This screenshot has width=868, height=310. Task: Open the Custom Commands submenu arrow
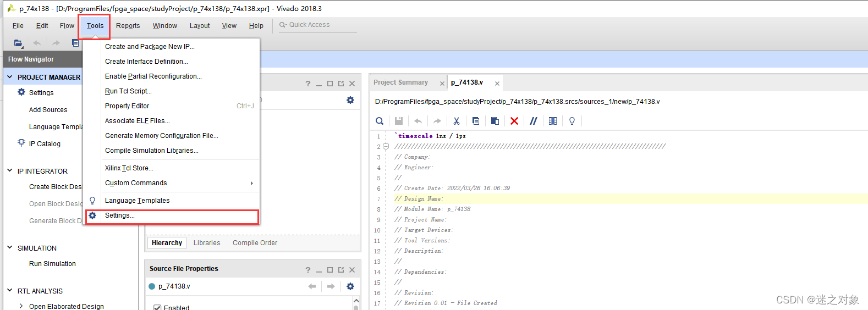tap(252, 183)
